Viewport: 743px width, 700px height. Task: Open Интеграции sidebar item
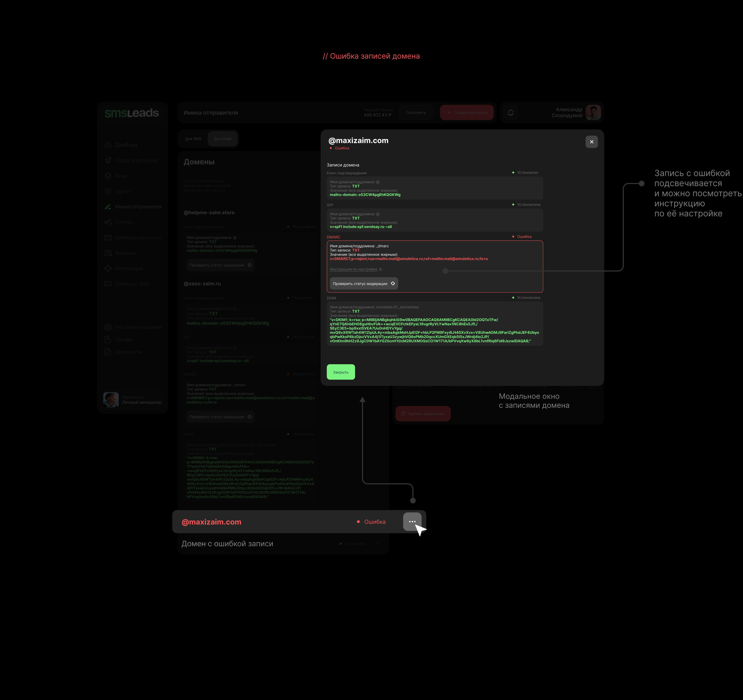pyautogui.click(x=129, y=269)
